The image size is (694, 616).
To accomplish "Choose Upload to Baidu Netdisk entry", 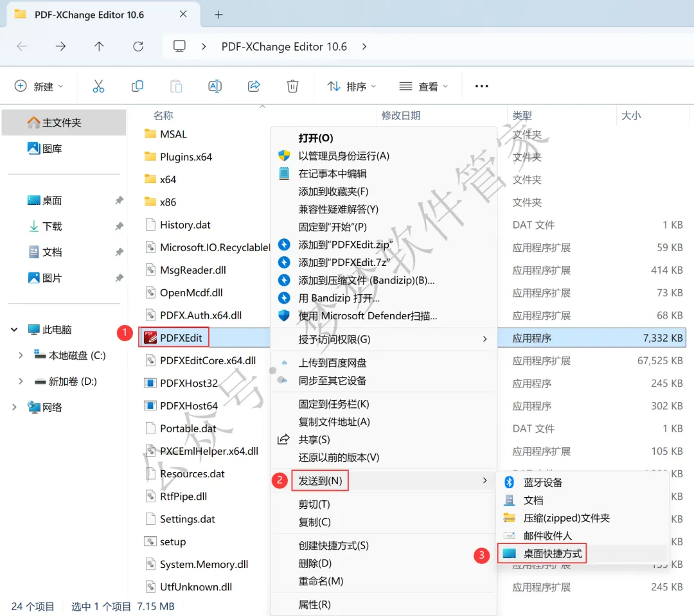I will (x=383, y=363).
